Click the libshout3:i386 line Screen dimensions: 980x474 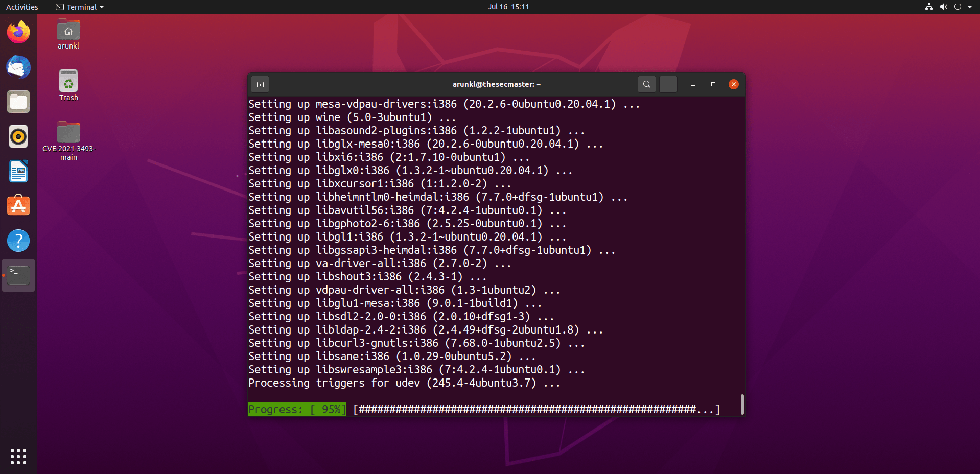click(368, 276)
